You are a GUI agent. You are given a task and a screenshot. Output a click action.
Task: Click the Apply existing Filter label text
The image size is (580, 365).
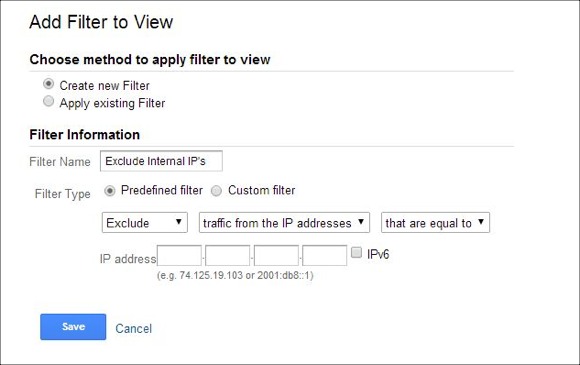click(x=112, y=103)
